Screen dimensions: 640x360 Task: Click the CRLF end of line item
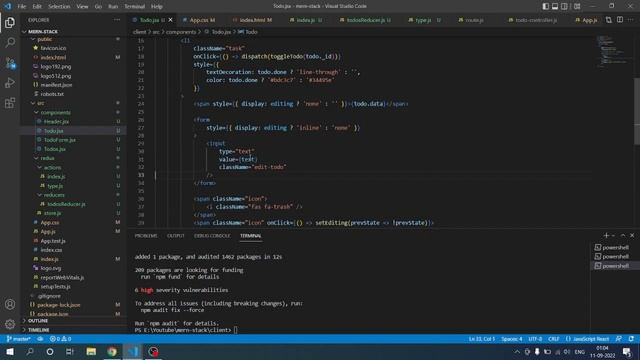pyautogui.click(x=553, y=339)
